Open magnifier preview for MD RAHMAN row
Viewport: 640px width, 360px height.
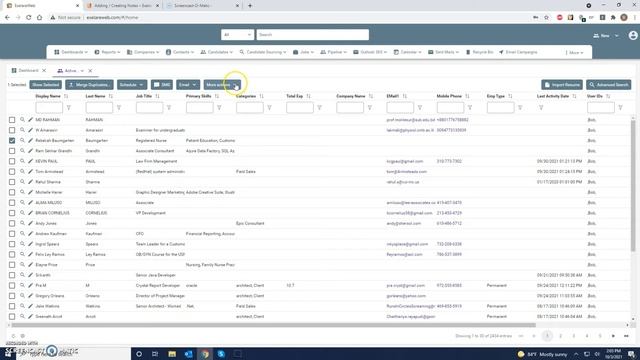pyautogui.click(x=22, y=120)
